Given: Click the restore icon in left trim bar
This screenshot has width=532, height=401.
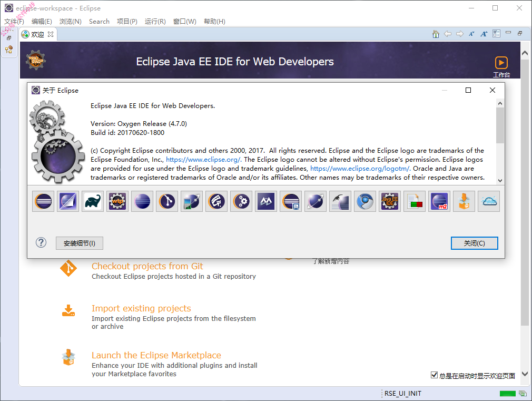Looking at the screenshot, I should [x=9, y=38].
